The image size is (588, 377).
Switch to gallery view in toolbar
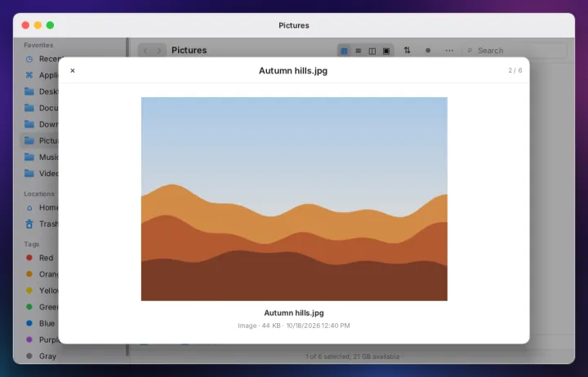[x=386, y=51]
